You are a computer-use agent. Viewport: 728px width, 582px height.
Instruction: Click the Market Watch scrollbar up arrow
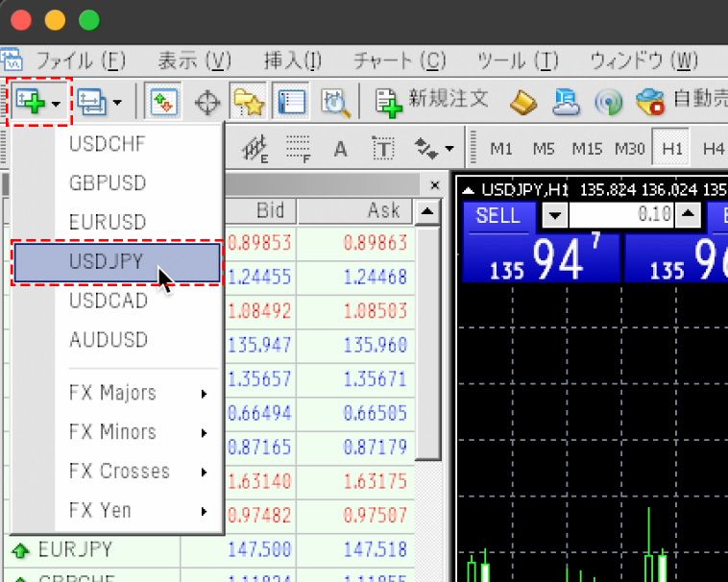[x=428, y=210]
